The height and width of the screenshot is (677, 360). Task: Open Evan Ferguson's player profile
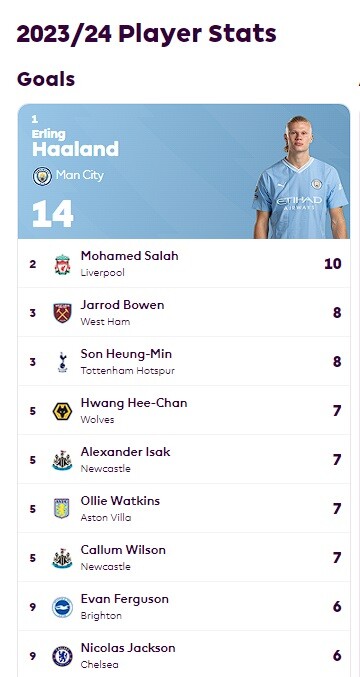[125, 599]
